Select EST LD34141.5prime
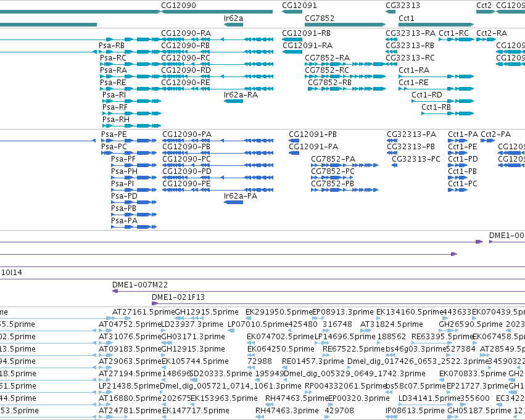The width and height of the screenshot is (525, 420). coord(429,398)
